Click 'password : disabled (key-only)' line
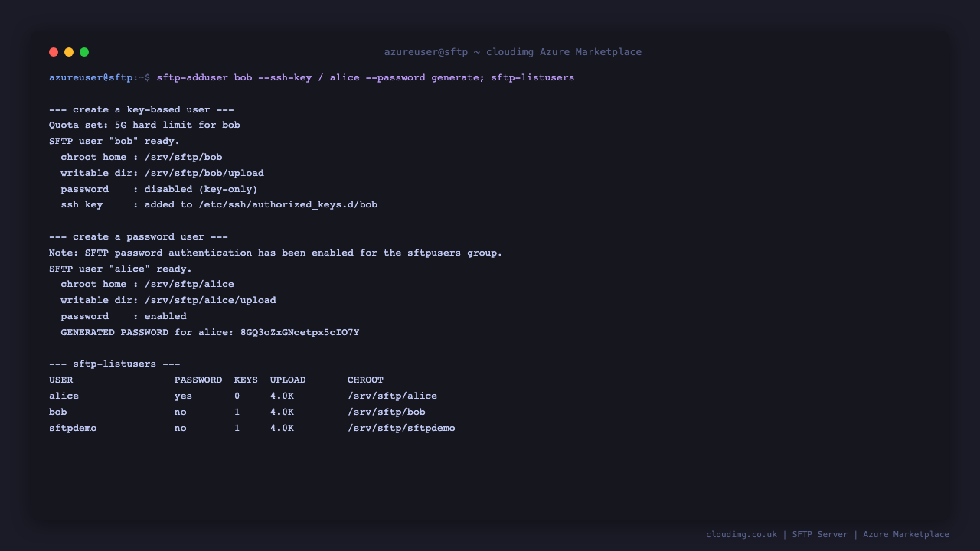Viewport: 980px width, 551px height. click(159, 189)
